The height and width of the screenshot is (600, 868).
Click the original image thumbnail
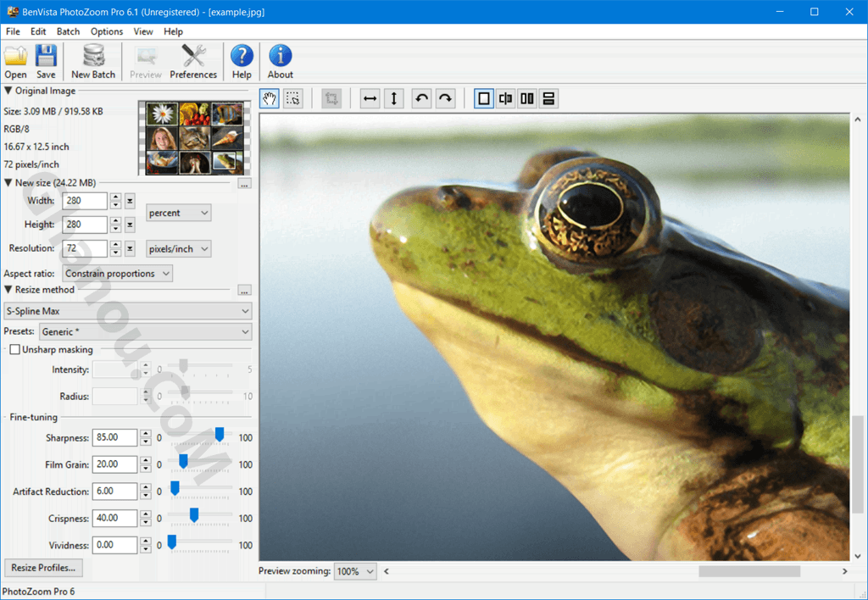194,138
